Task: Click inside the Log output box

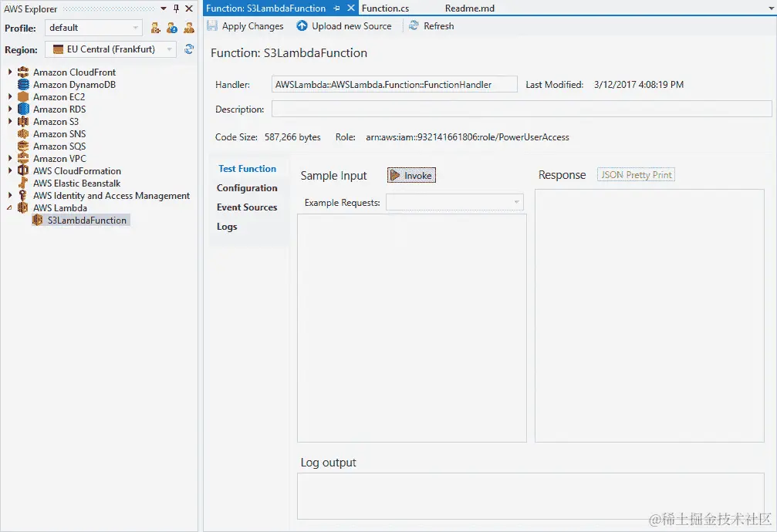Action: [531, 496]
